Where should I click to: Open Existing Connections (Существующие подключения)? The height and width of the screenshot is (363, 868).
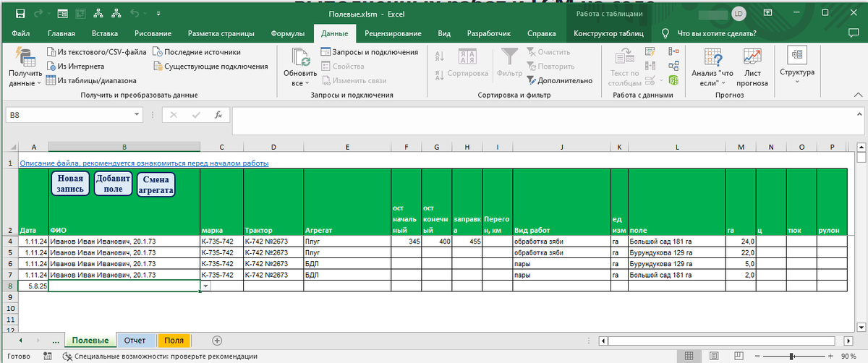coord(210,66)
